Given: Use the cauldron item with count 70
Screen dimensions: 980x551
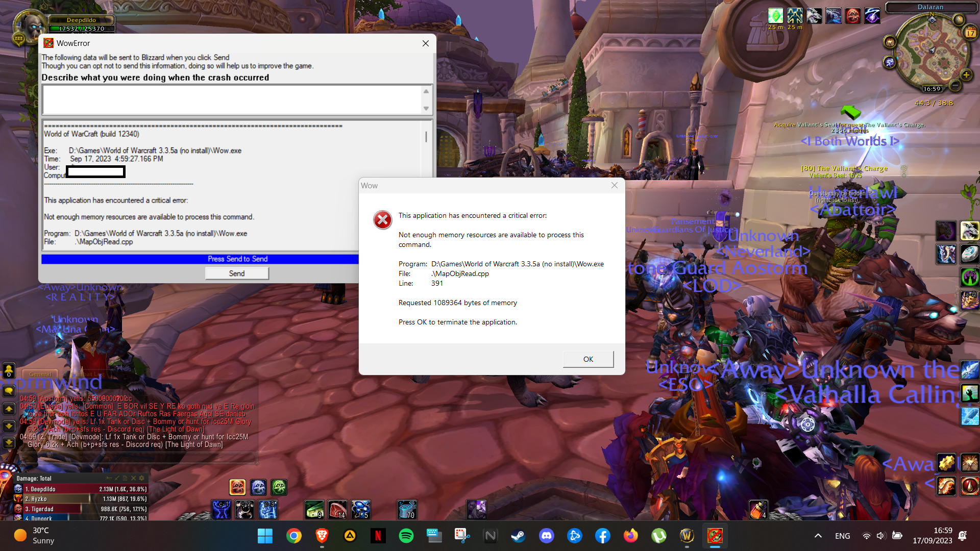Looking at the screenshot, I should pyautogui.click(x=407, y=510).
